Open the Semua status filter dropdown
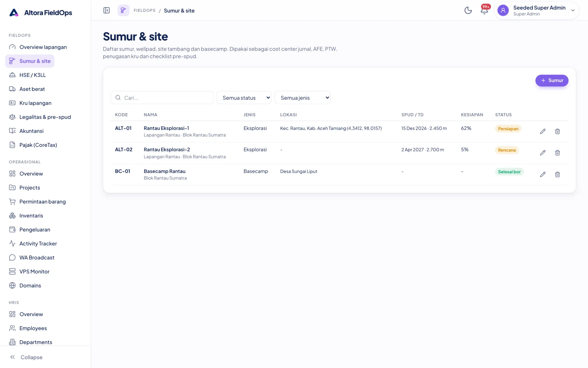Viewport: 588px width, 368px height. click(x=244, y=97)
